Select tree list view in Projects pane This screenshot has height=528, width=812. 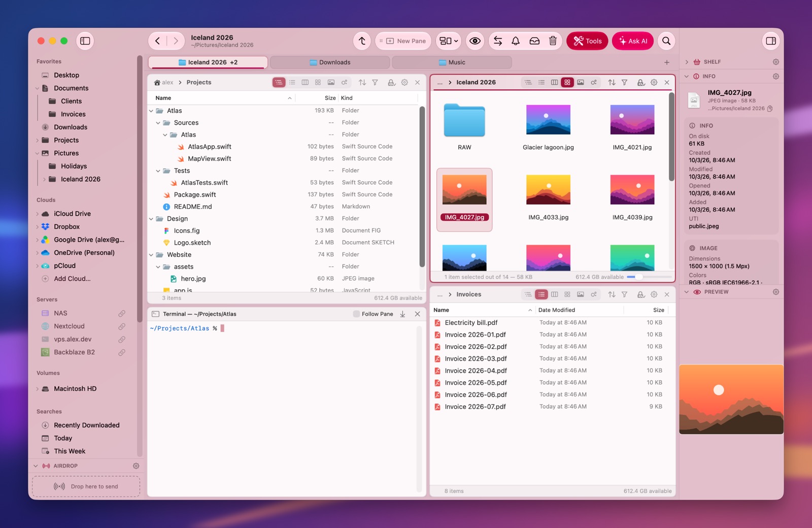tap(279, 82)
